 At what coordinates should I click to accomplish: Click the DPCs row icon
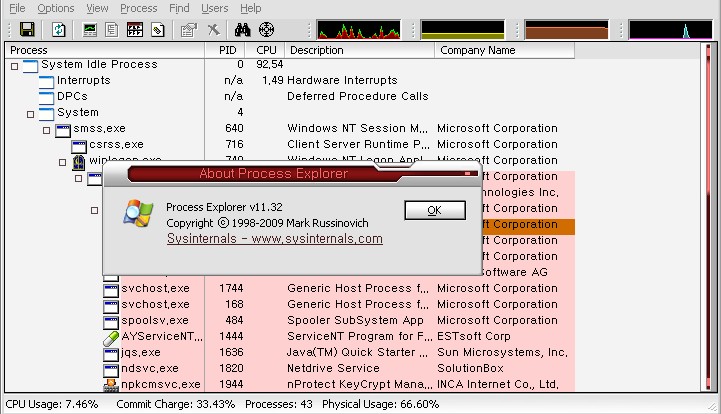[46, 98]
